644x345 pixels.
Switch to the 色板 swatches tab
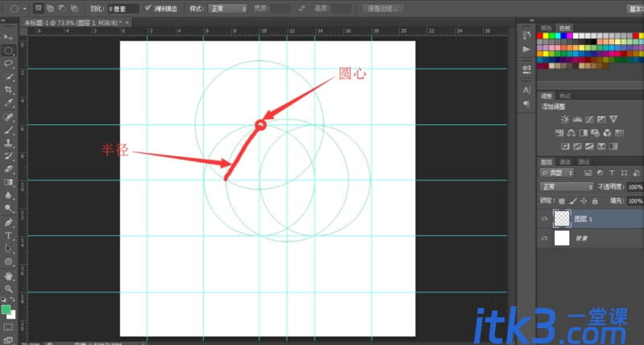pos(565,28)
